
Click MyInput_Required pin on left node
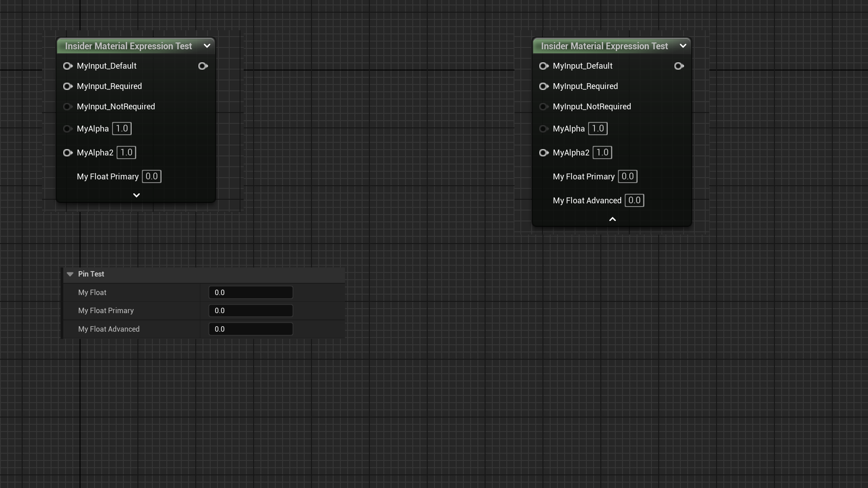pos(68,86)
